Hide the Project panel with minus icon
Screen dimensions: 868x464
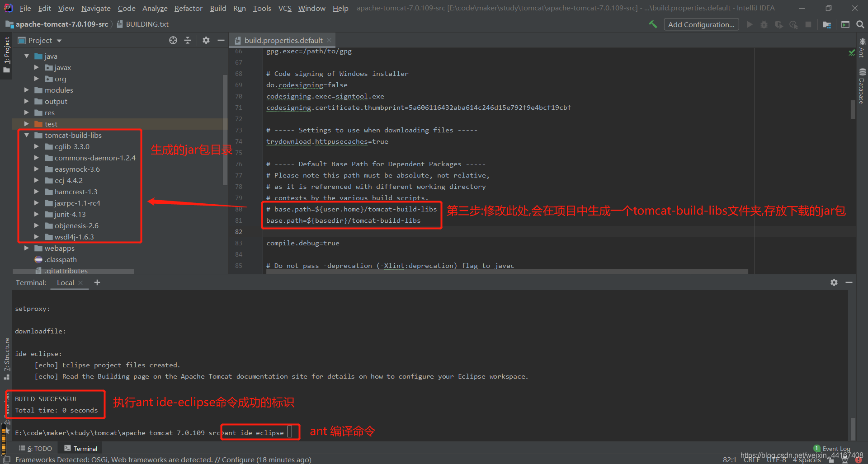pyautogui.click(x=221, y=40)
